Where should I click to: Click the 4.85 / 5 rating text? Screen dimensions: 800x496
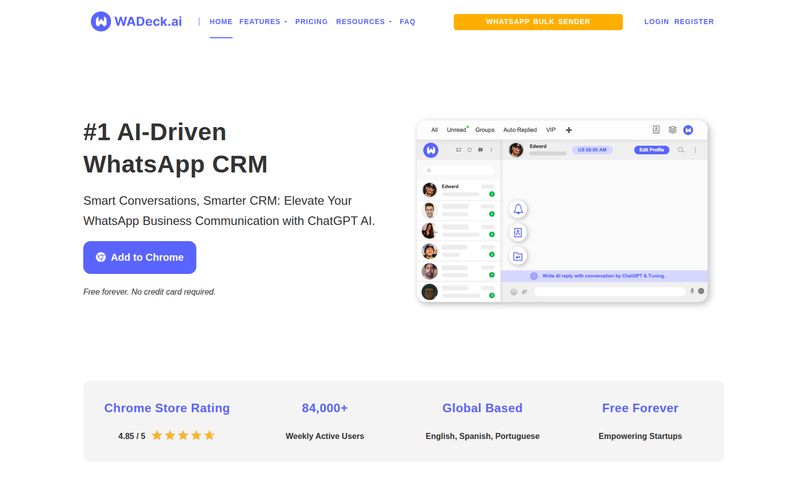point(132,436)
